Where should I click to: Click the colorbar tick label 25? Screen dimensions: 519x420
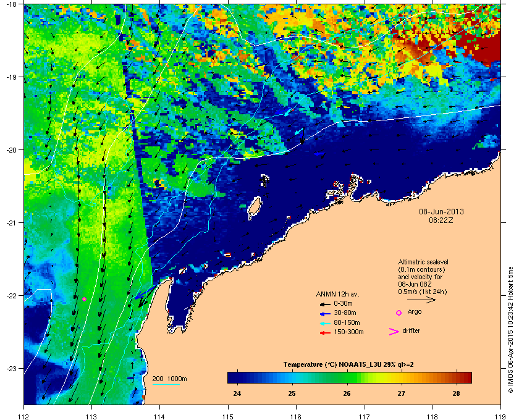point(292,394)
